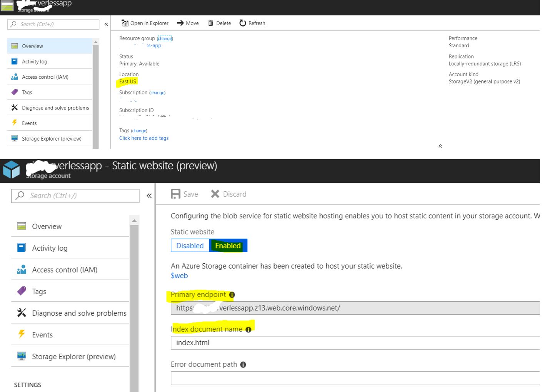Click the 'Click here to add tags' link
Viewport: 542px width, 392px height.
(144, 138)
